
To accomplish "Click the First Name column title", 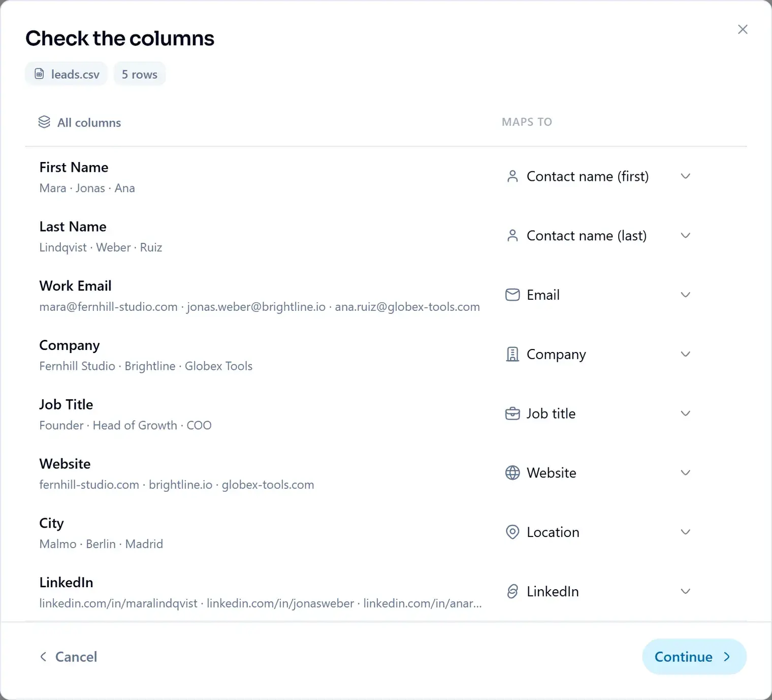I will pyautogui.click(x=74, y=167).
